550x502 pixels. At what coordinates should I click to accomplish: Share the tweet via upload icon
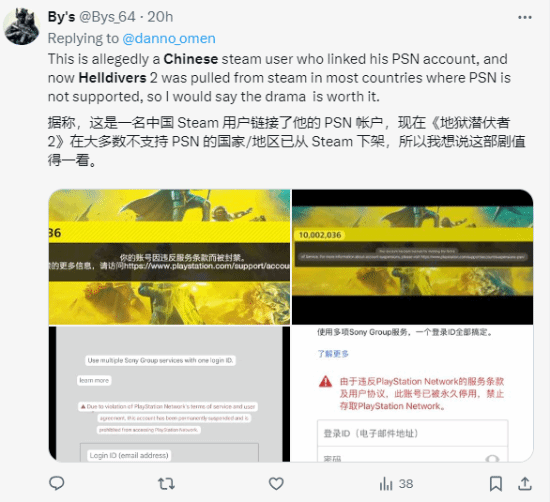[x=525, y=483]
